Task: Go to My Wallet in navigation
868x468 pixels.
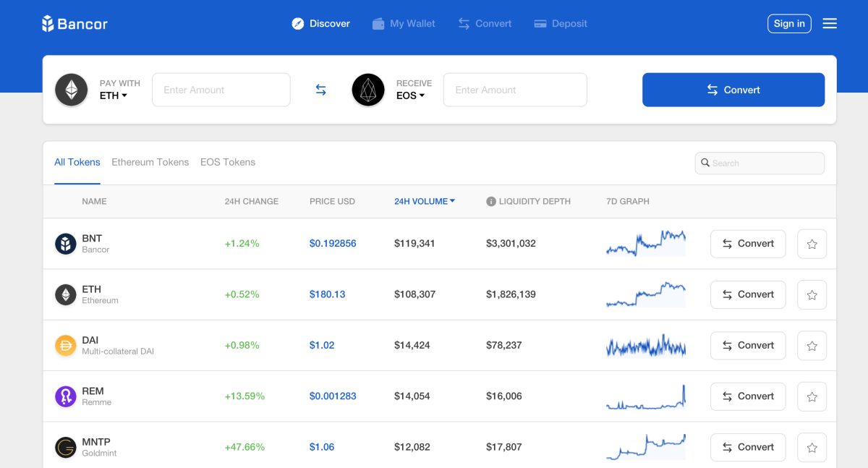Action: tap(404, 24)
